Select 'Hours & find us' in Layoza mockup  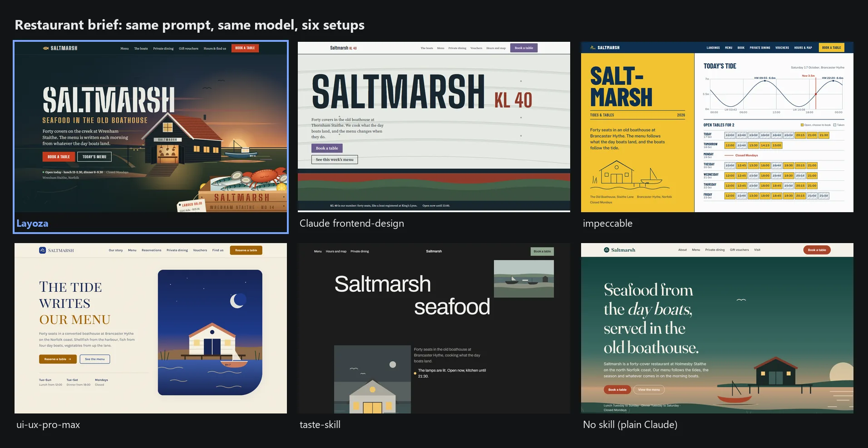215,49
